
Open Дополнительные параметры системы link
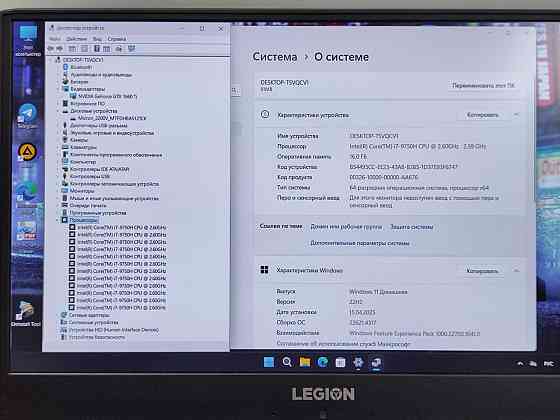(x=360, y=243)
